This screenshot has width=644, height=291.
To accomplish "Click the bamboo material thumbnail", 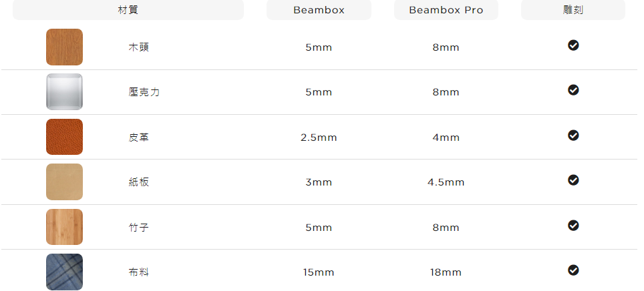I will 64,227.
